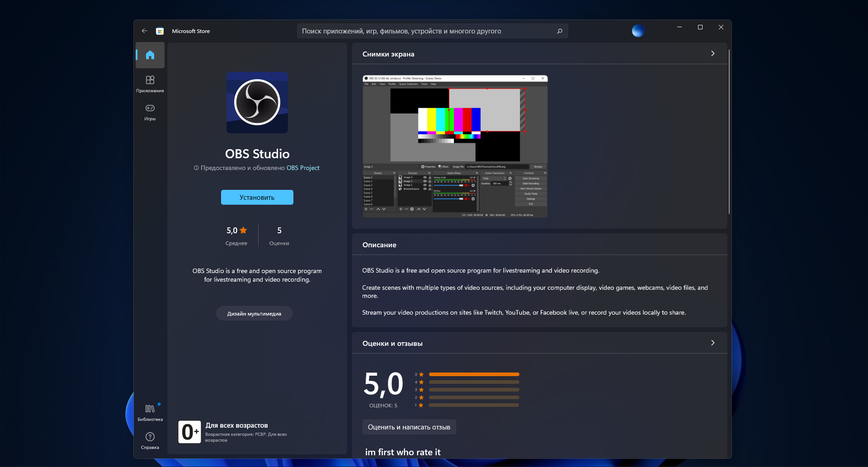Go back with the arrow icon
Screen dimensions: 868x467
pyautogui.click(x=144, y=31)
